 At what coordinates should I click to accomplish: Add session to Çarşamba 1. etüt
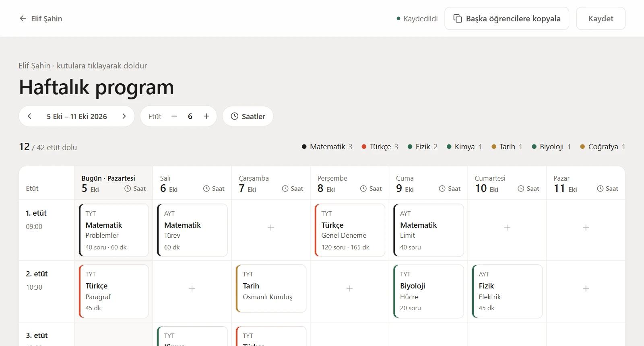271,228
